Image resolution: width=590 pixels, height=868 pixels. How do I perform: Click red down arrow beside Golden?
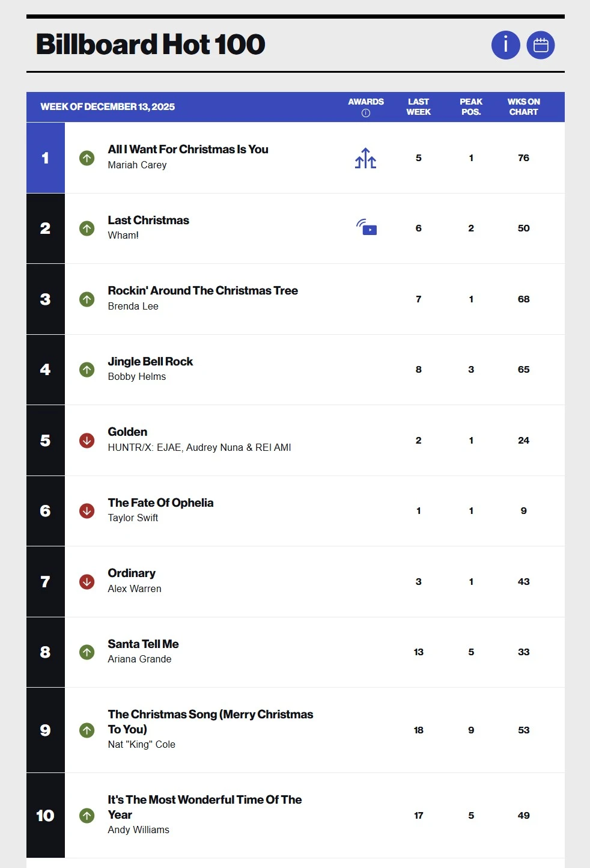click(x=87, y=441)
